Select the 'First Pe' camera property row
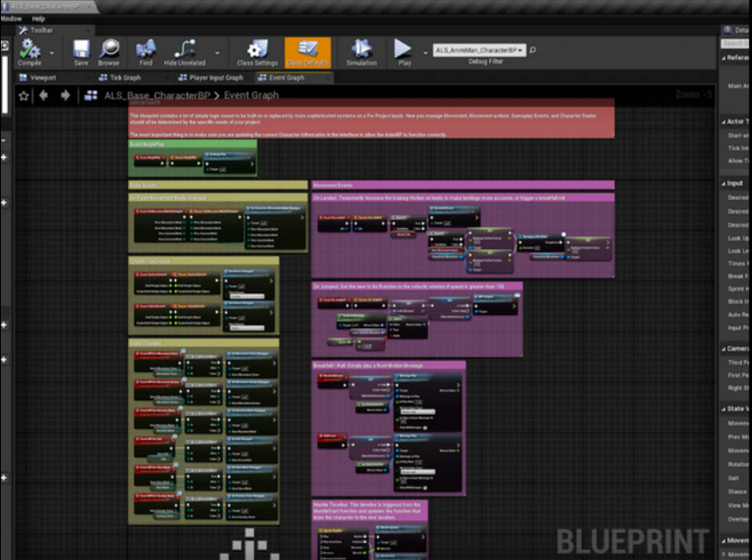The height and width of the screenshot is (560, 752). (x=738, y=375)
